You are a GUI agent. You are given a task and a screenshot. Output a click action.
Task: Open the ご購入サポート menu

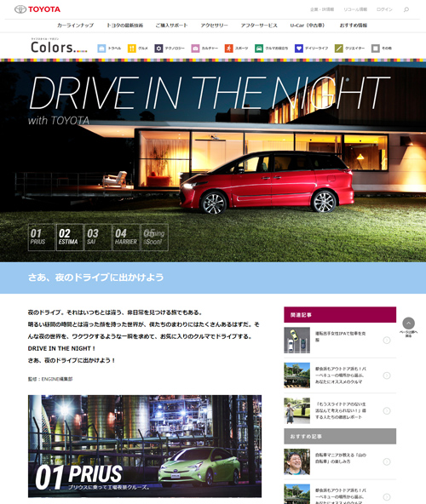point(171,26)
